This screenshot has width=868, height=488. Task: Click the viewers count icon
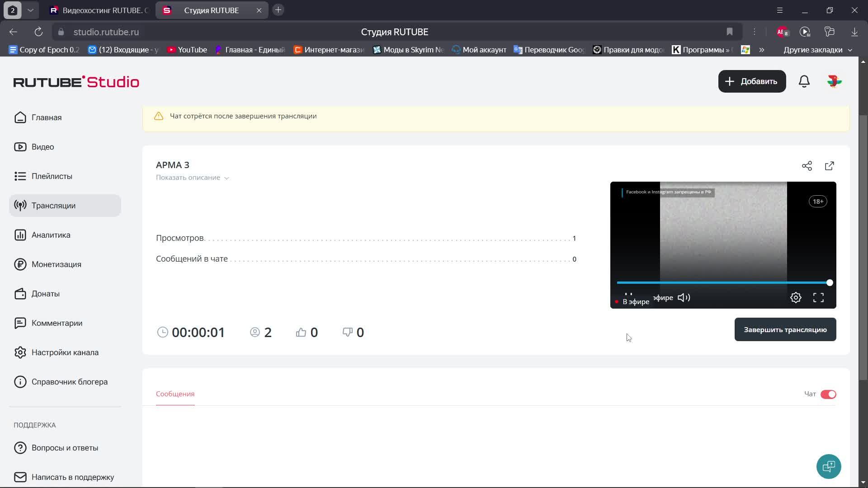click(x=255, y=333)
